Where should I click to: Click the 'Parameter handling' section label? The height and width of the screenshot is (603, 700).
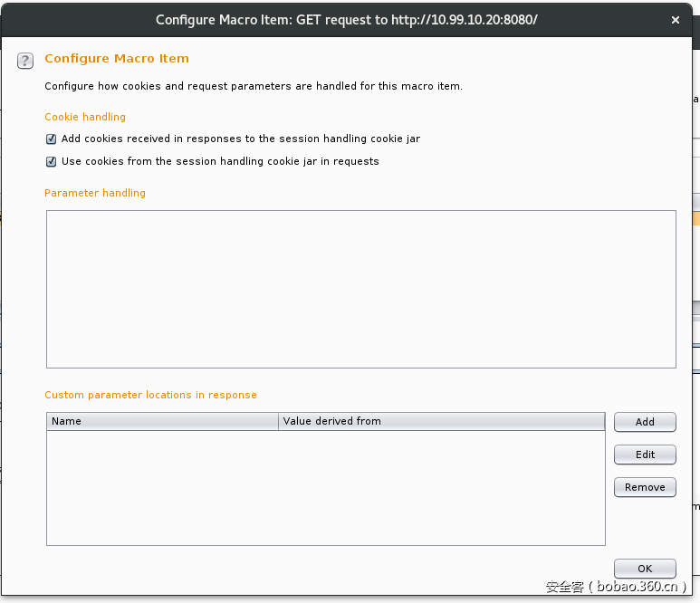pyautogui.click(x=95, y=193)
